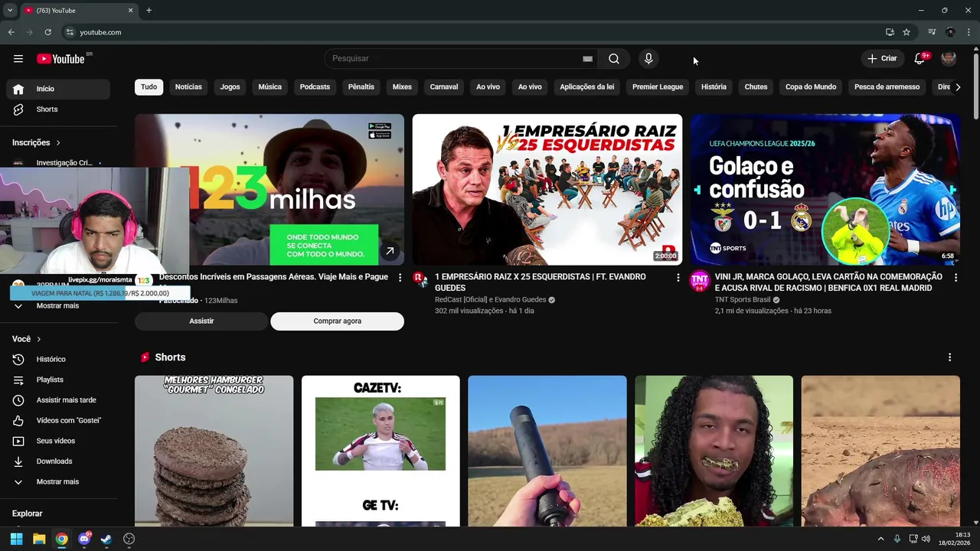Screen dimensions: 980x551
Task: Select the Início sidebar item
Action: 58,89
